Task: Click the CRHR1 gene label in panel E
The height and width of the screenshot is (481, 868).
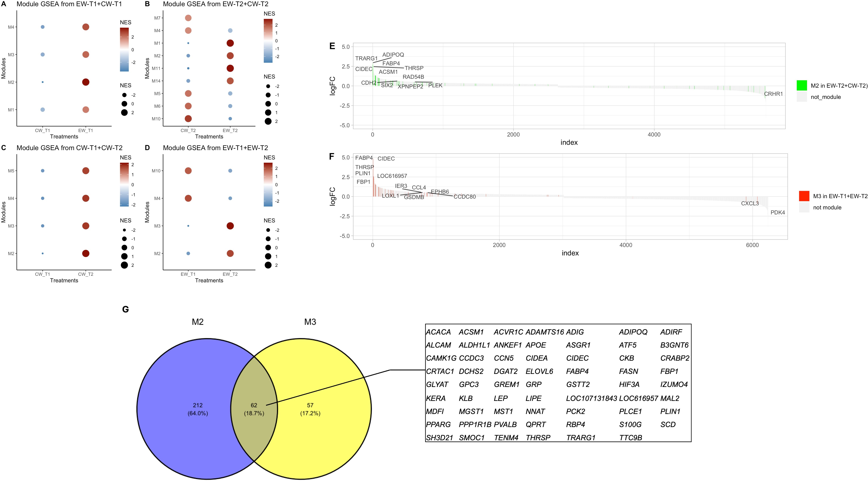Action: [773, 94]
